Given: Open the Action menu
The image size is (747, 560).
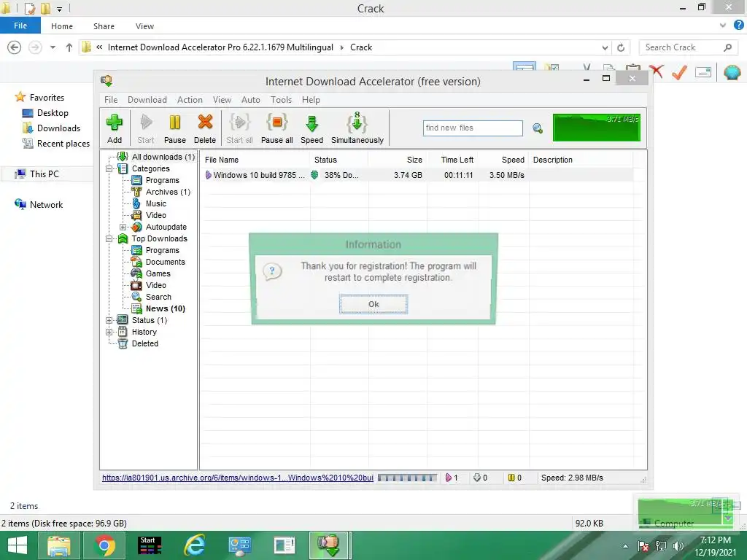Looking at the screenshot, I should [x=190, y=99].
